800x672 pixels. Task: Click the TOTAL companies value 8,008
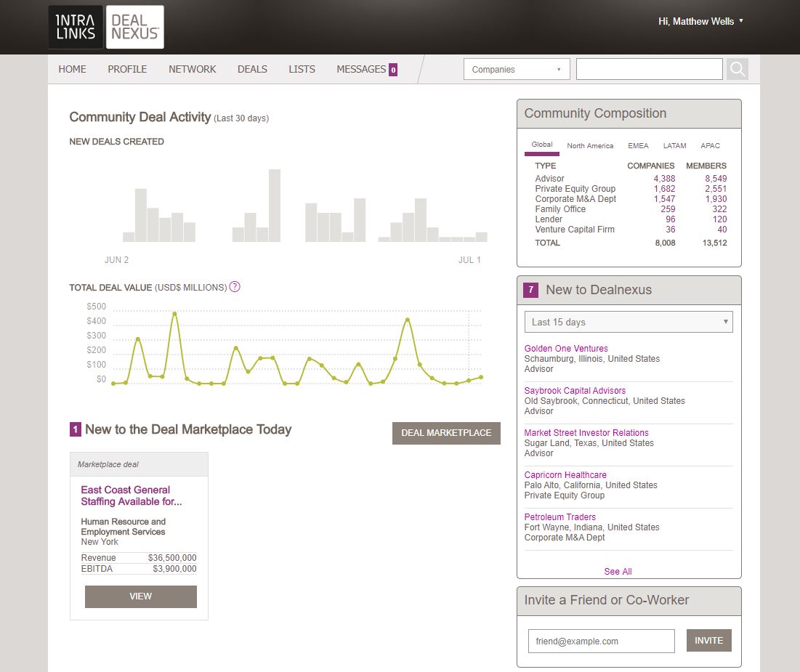point(665,243)
